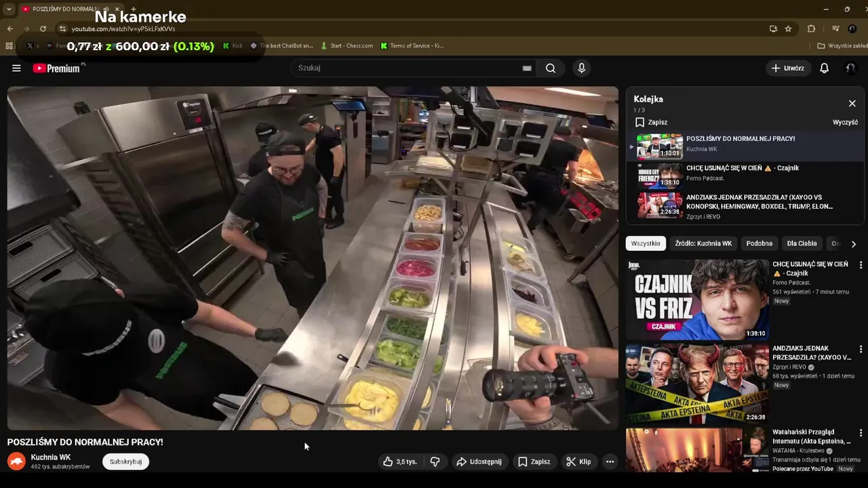Select the Podobne filter chip

point(759,243)
